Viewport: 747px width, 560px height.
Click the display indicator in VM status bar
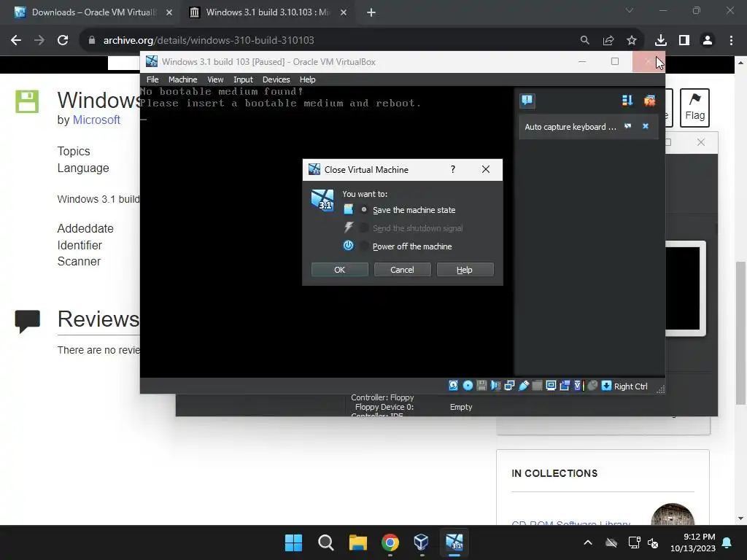(x=551, y=386)
